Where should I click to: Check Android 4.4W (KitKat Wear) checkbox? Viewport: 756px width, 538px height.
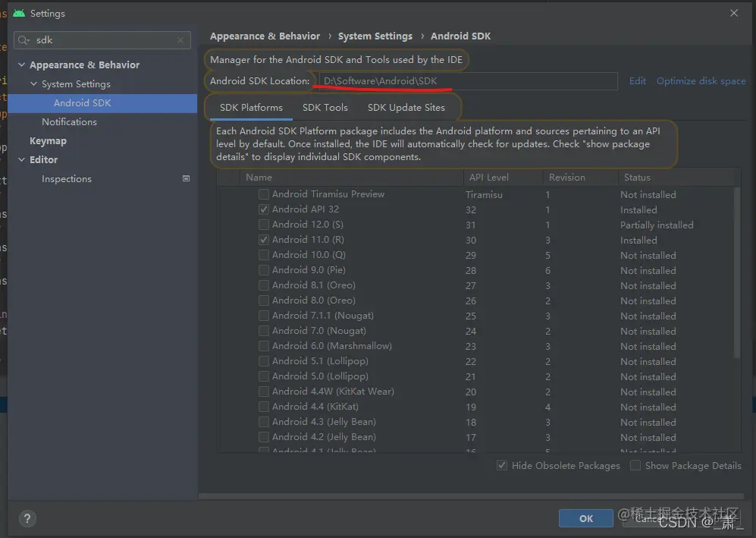pyautogui.click(x=264, y=392)
